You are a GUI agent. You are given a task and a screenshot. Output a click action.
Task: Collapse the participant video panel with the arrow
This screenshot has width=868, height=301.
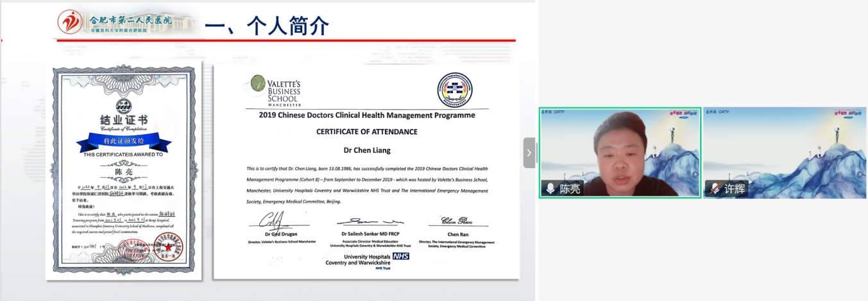529,153
